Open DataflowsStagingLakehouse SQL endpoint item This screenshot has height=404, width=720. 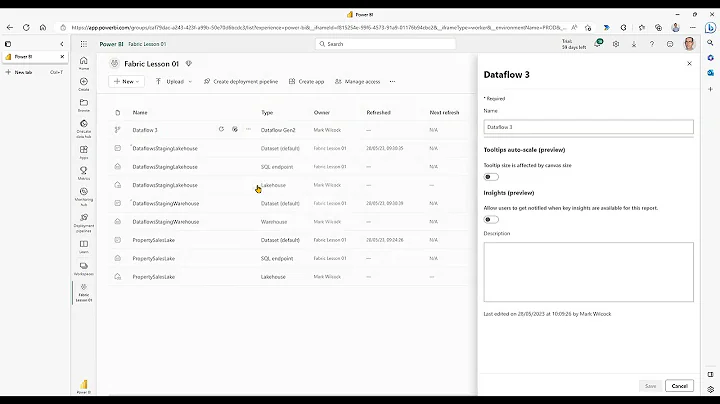[x=165, y=167]
